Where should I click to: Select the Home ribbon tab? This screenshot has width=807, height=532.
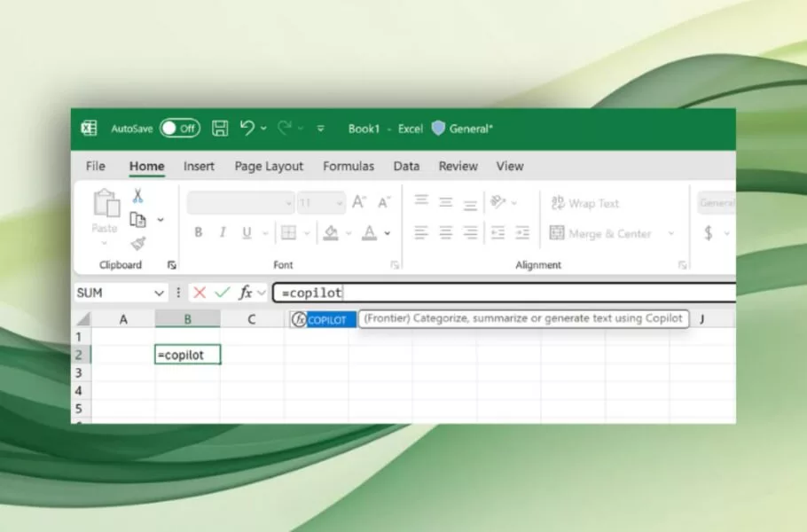(146, 166)
